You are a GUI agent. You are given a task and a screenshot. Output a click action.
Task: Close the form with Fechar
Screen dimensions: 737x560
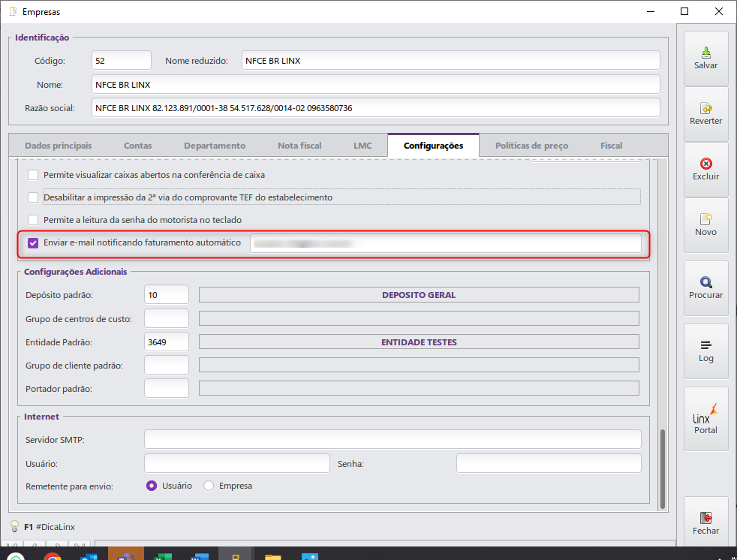[x=705, y=523]
